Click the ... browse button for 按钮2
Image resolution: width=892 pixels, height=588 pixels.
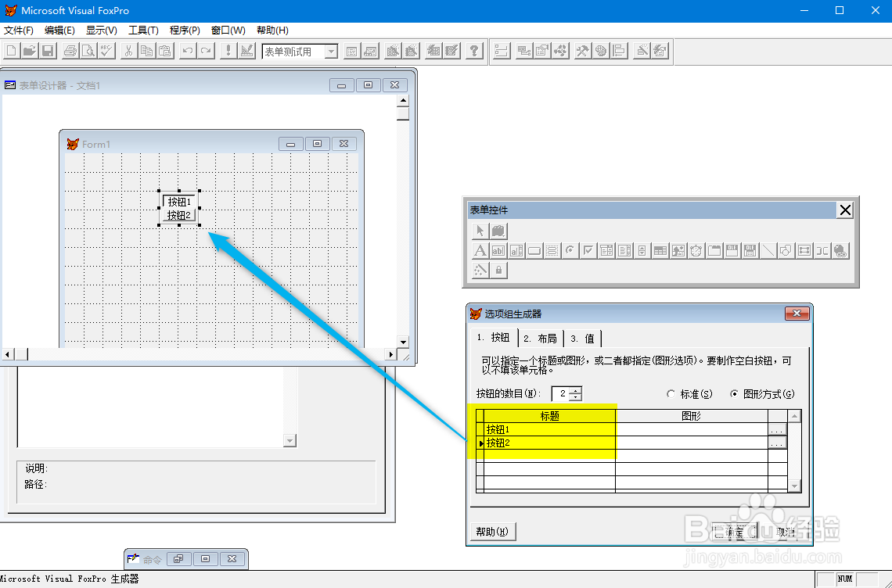(x=777, y=443)
